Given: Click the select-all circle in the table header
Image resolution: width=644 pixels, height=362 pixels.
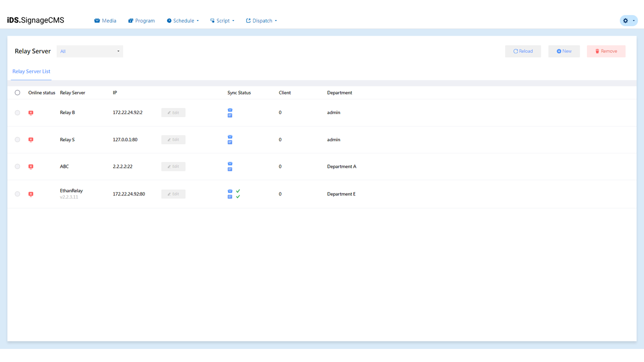Looking at the screenshot, I should (x=17, y=93).
